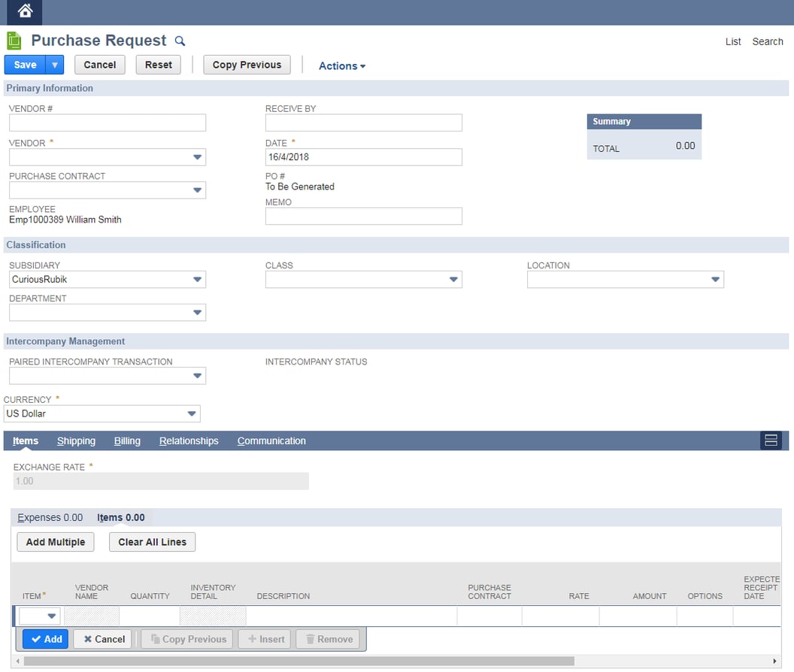Switch to the Shipping tab
Image resolution: width=794 pixels, height=672 pixels.
pos(76,440)
